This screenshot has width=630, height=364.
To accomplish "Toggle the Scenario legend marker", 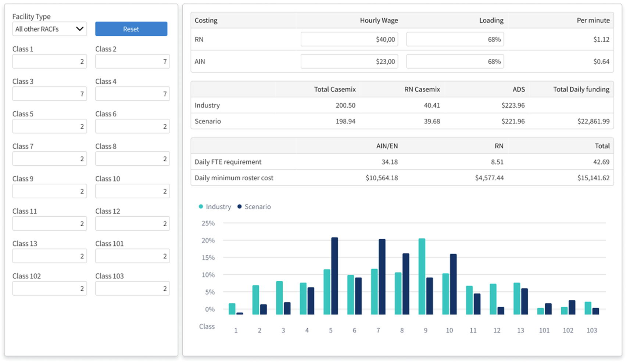I will click(240, 206).
